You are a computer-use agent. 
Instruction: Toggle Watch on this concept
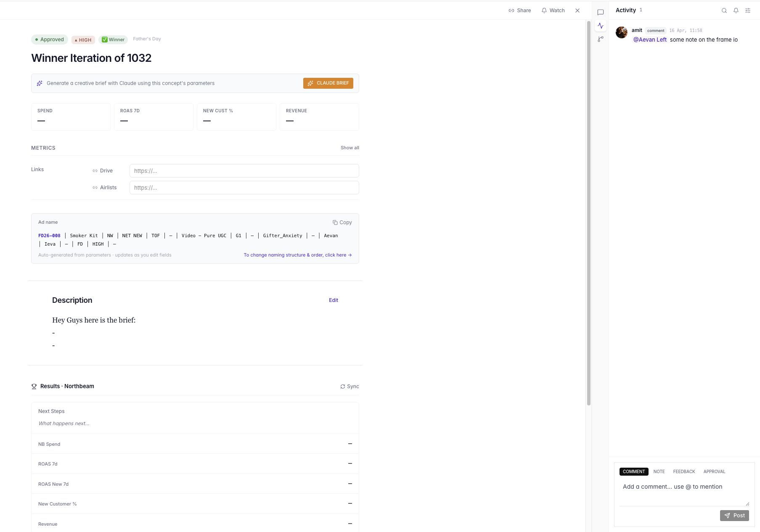click(553, 11)
